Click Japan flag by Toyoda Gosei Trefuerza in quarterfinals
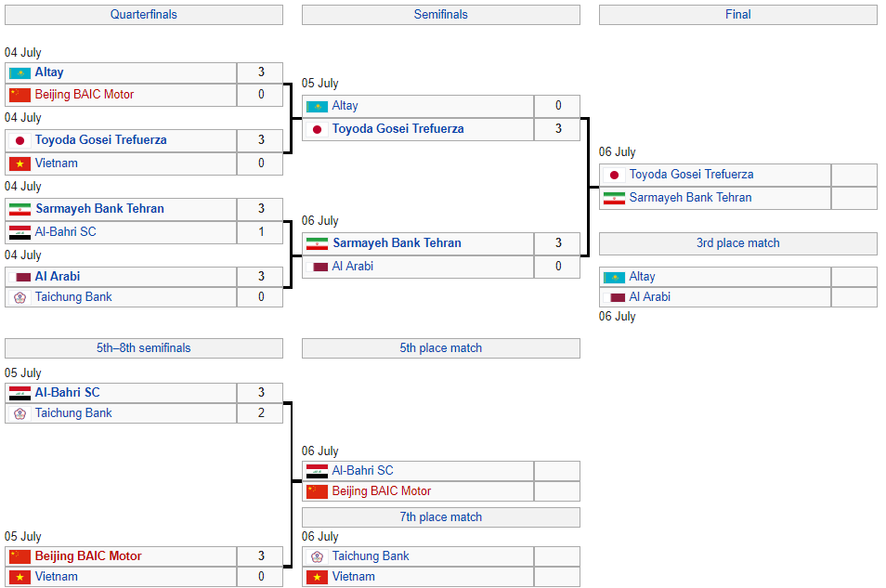This screenshot has width=886, height=588. (20, 141)
